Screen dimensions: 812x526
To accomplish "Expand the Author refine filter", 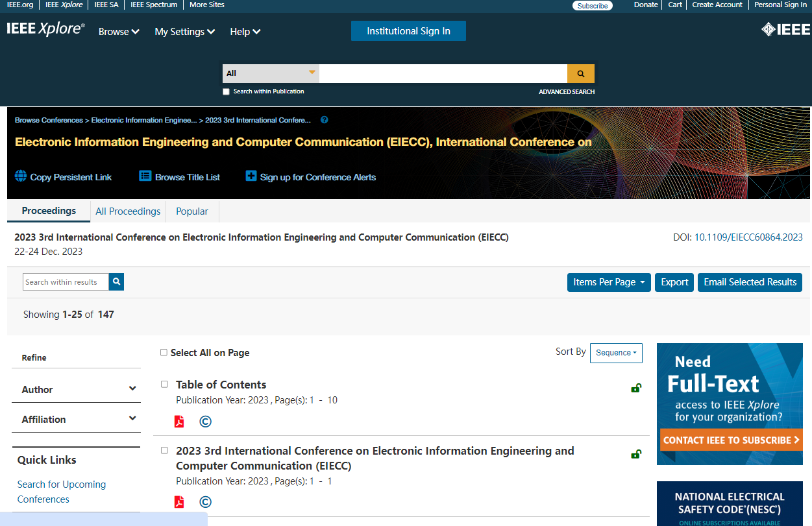I will click(77, 389).
